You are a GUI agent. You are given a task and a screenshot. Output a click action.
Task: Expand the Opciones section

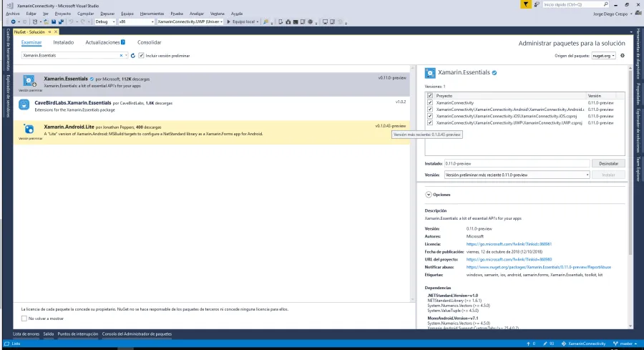429,195
